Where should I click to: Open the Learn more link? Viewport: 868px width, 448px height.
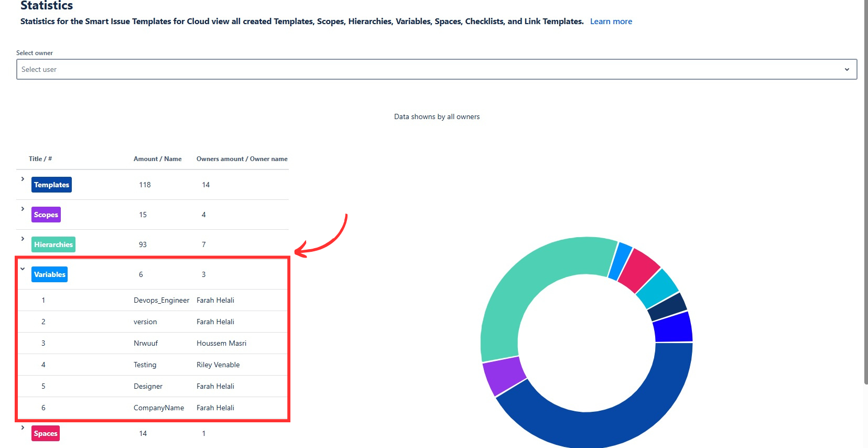click(x=611, y=22)
